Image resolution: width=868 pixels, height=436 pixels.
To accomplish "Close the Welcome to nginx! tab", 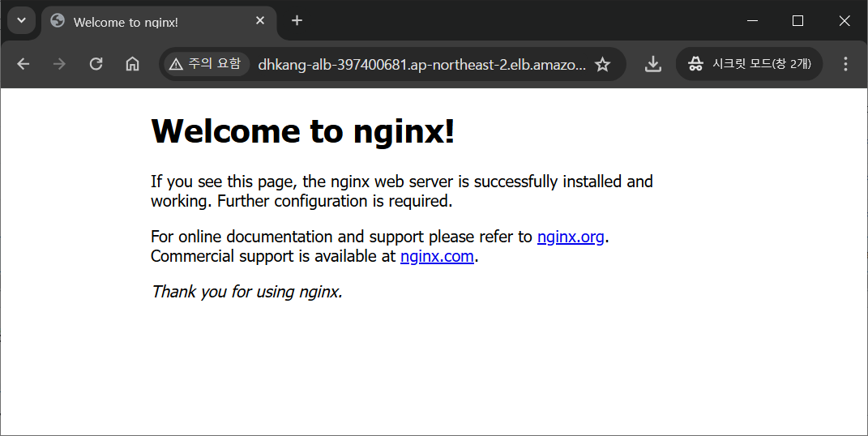I will click(x=260, y=20).
